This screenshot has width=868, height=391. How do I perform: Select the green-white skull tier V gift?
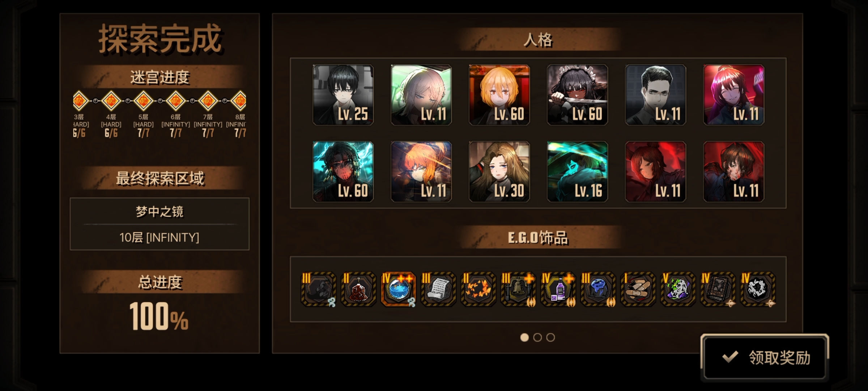click(x=678, y=289)
